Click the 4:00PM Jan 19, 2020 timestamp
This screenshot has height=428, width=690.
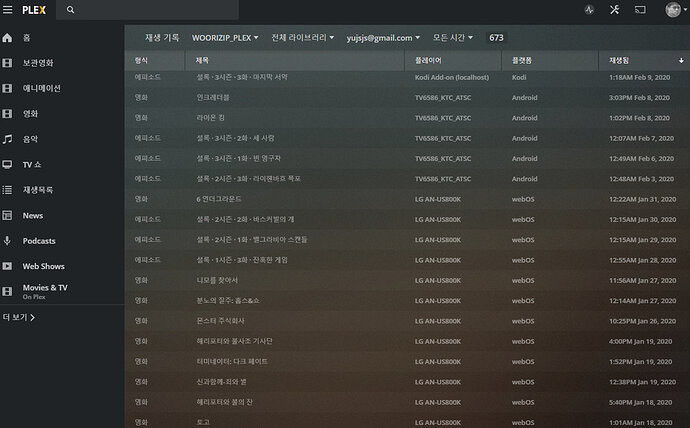click(x=640, y=341)
